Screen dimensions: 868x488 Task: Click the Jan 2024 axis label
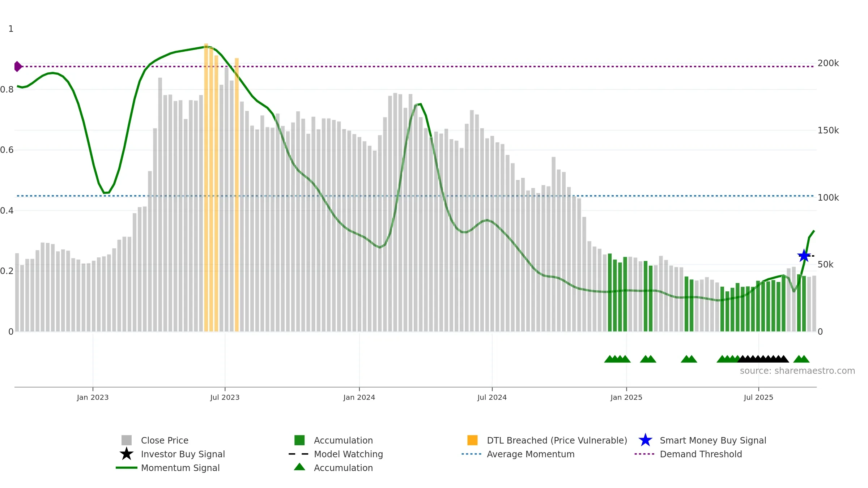click(x=359, y=398)
